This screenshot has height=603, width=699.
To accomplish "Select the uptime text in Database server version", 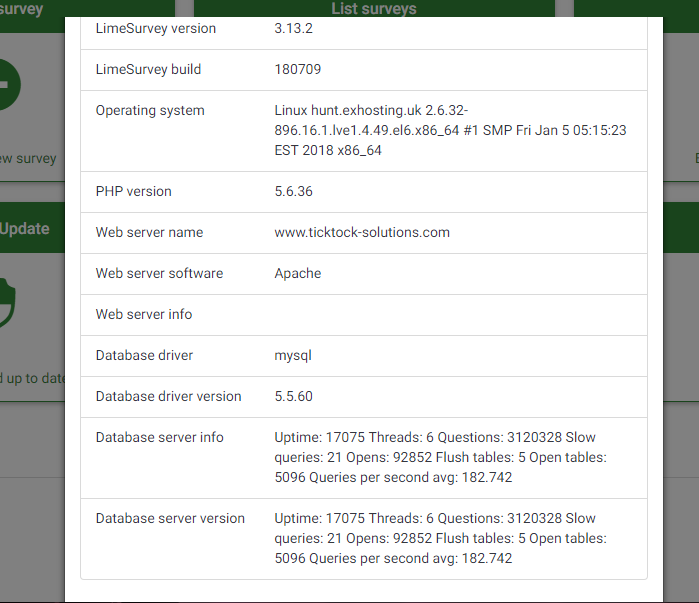I will [440, 539].
